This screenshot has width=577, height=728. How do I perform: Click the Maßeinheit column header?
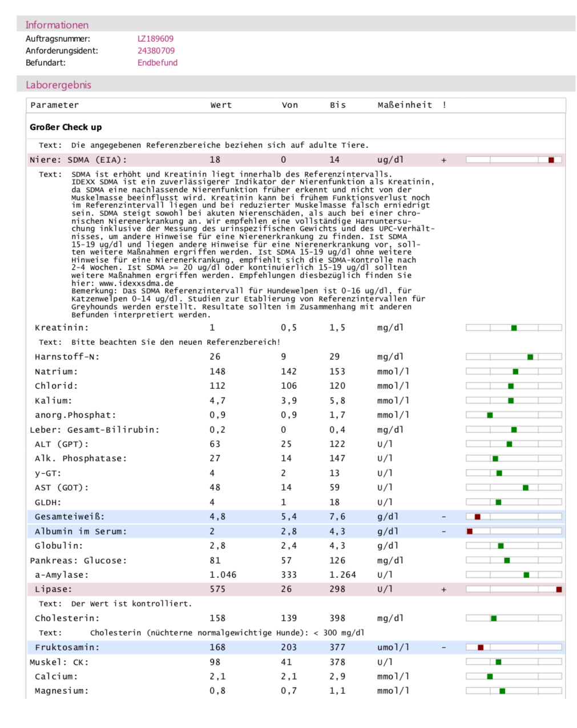(x=405, y=105)
